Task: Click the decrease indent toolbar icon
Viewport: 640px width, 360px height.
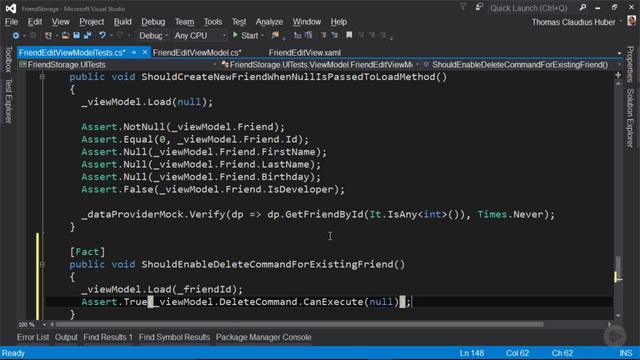Action: pyautogui.click(x=298, y=36)
